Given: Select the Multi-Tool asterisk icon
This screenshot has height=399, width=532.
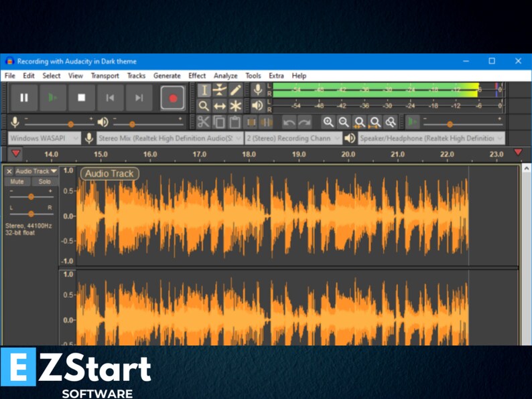Looking at the screenshot, I should pos(235,106).
